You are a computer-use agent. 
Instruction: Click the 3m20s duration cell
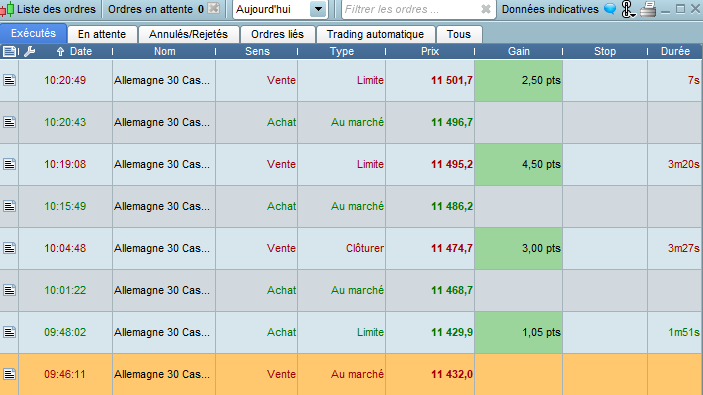[675, 164]
